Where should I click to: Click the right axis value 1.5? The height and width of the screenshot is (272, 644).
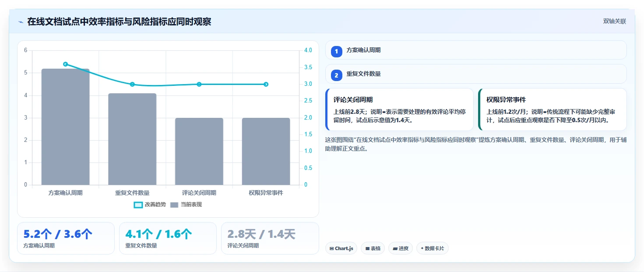[308, 134]
